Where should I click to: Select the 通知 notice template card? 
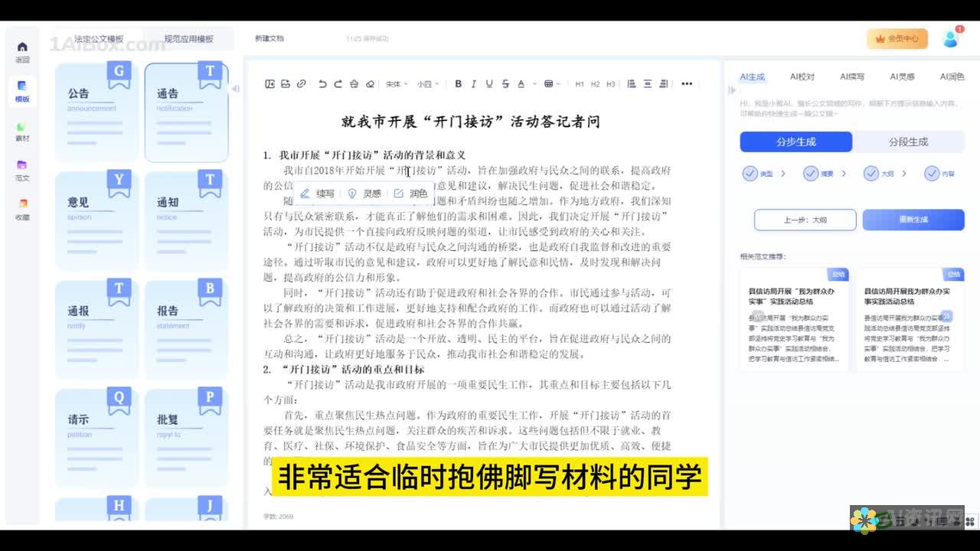(186, 221)
